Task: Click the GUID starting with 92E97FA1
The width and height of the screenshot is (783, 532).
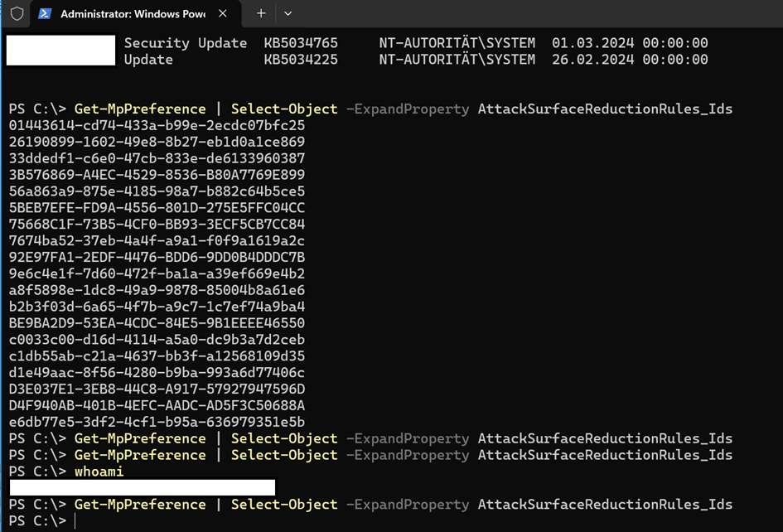Action: coord(157,257)
